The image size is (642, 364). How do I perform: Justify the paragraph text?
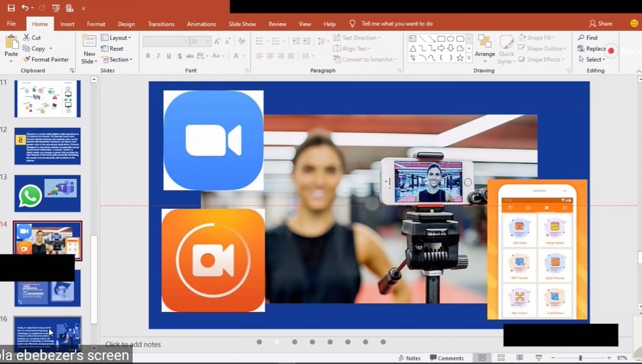point(291,56)
